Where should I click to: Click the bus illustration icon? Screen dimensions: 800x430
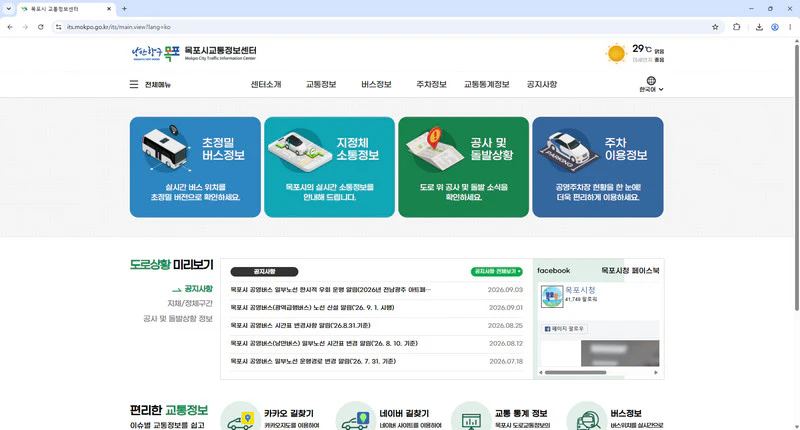coord(165,147)
